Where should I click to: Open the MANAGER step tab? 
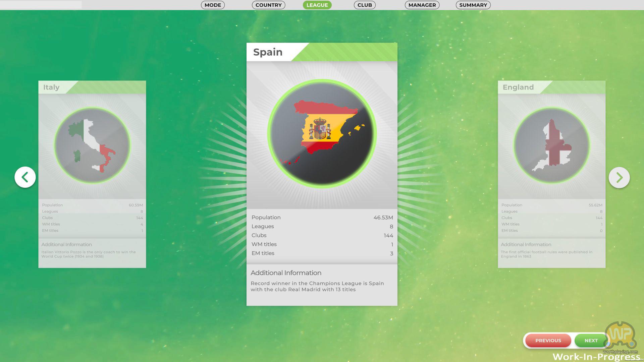[422, 5]
